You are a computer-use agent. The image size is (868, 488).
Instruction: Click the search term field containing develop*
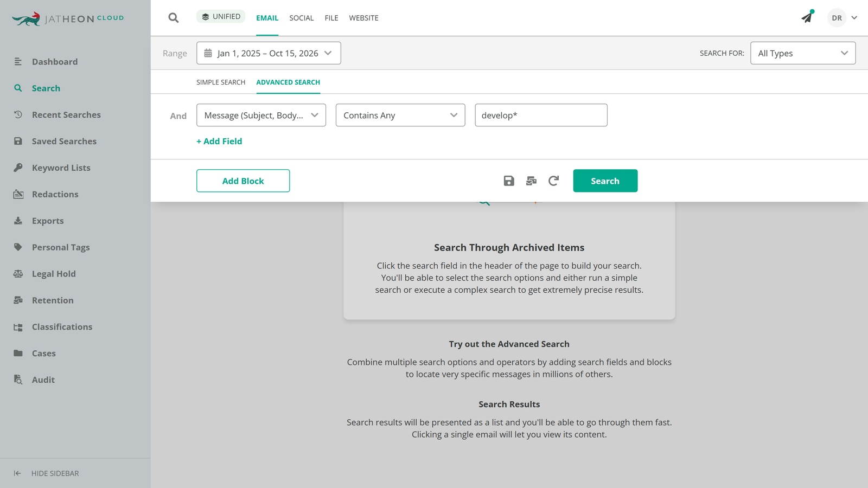pyautogui.click(x=541, y=115)
